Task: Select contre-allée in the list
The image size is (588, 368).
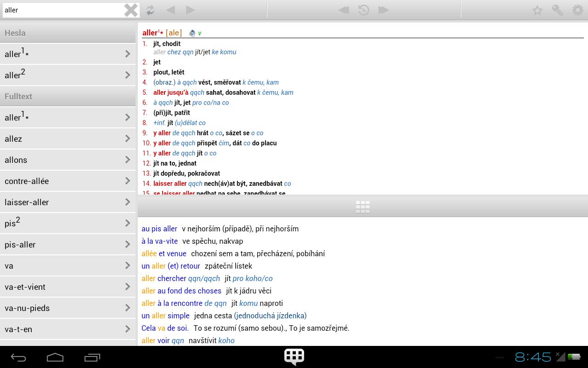Action: (x=68, y=181)
